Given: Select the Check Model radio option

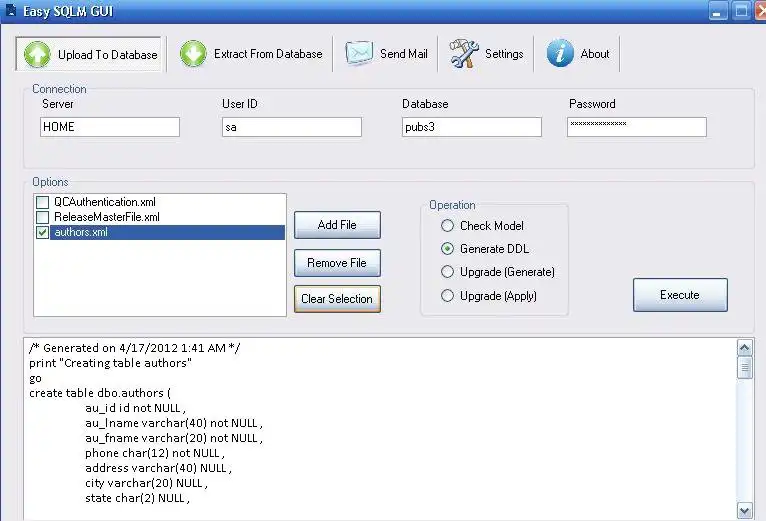Looking at the screenshot, I should click(x=447, y=226).
